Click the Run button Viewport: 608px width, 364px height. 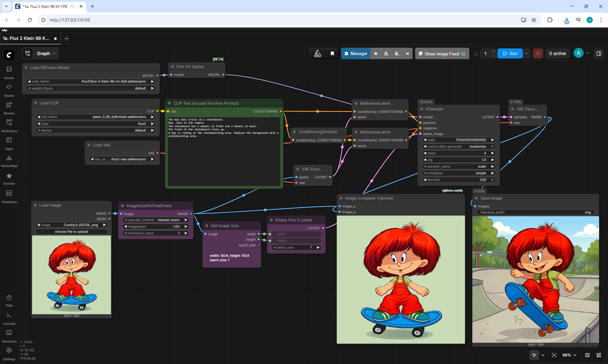(x=510, y=53)
